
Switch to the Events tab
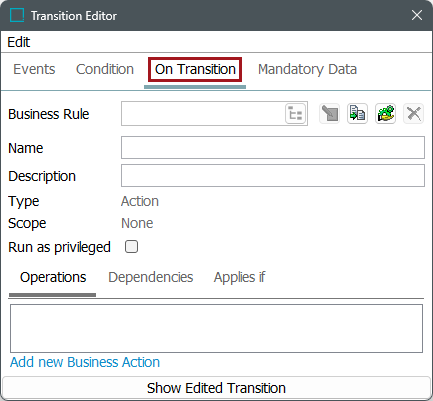coord(34,69)
